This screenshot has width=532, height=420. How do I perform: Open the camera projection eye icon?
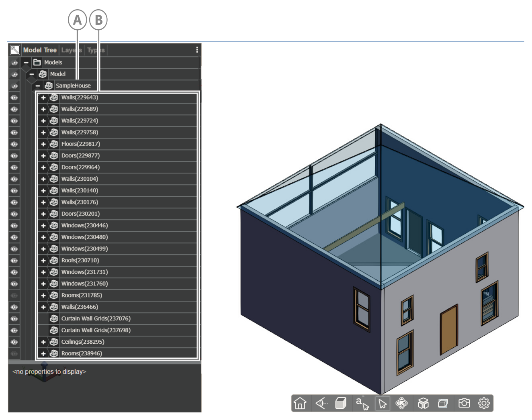[x=321, y=403]
